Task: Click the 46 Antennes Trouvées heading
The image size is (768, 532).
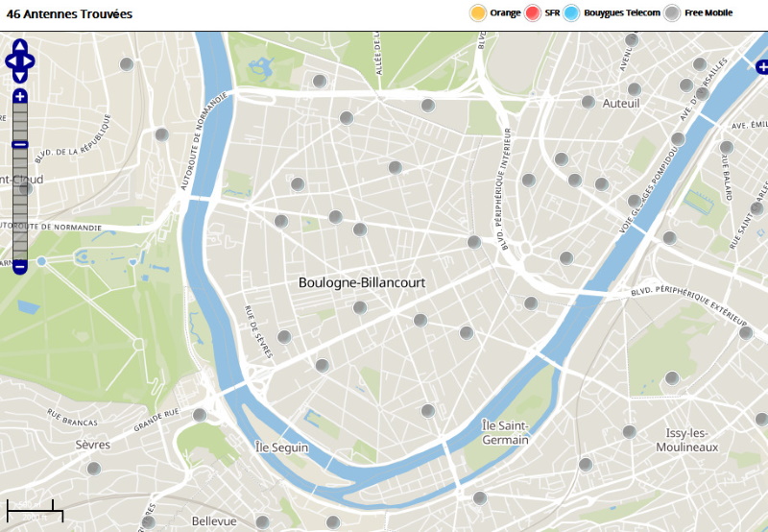Action: 69,14
